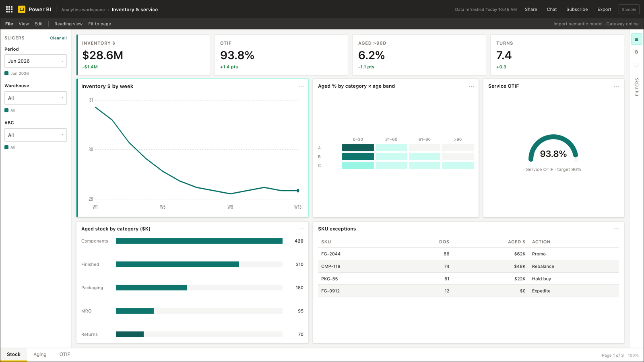Open the ABC dropdown
Image resolution: width=644 pixels, height=362 pixels.
click(x=35, y=135)
